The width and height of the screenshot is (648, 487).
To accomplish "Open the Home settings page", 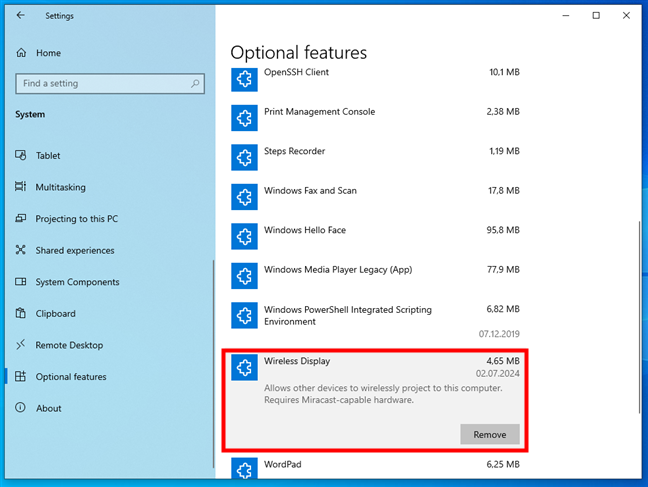I will (x=48, y=53).
